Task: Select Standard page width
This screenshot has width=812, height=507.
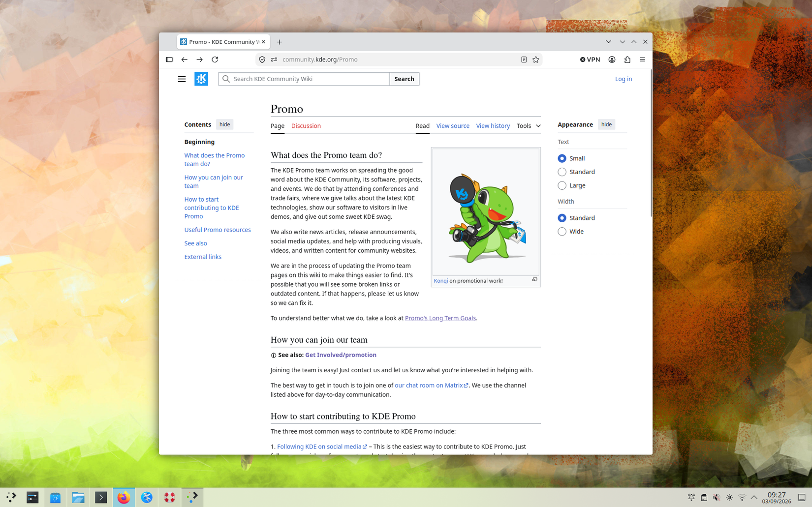Action: (x=562, y=218)
